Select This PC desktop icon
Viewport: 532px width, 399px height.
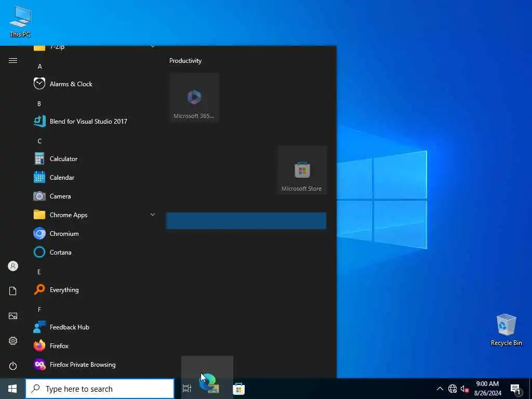pos(20,21)
